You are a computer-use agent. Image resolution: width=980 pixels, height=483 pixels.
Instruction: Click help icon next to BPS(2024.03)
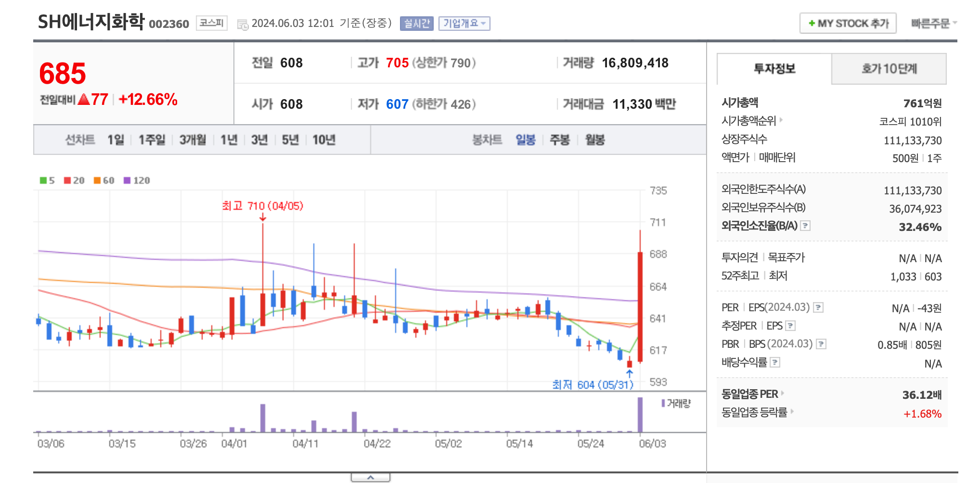pyautogui.click(x=821, y=344)
